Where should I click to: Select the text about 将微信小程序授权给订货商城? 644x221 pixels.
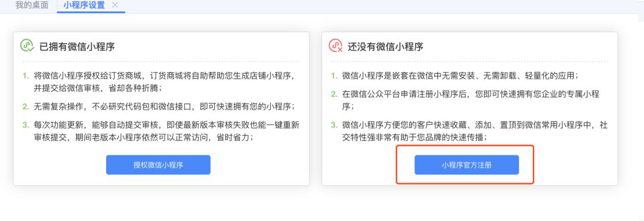pyautogui.click(x=165, y=82)
